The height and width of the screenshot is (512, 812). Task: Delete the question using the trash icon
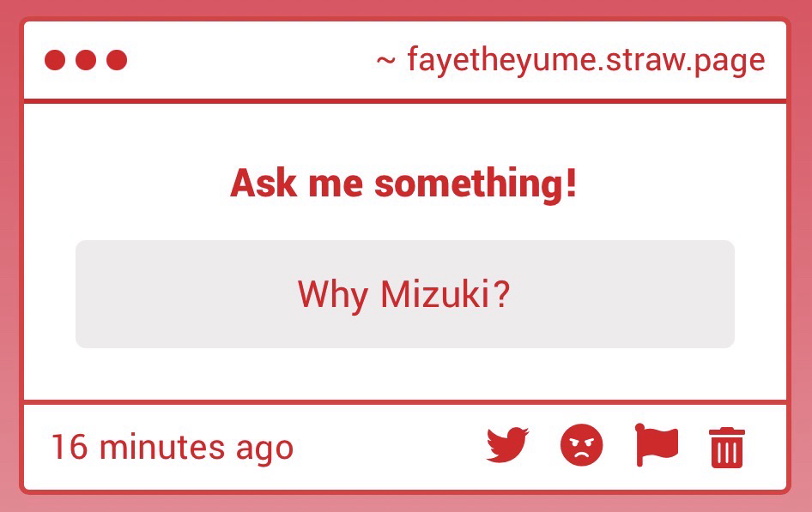727,448
